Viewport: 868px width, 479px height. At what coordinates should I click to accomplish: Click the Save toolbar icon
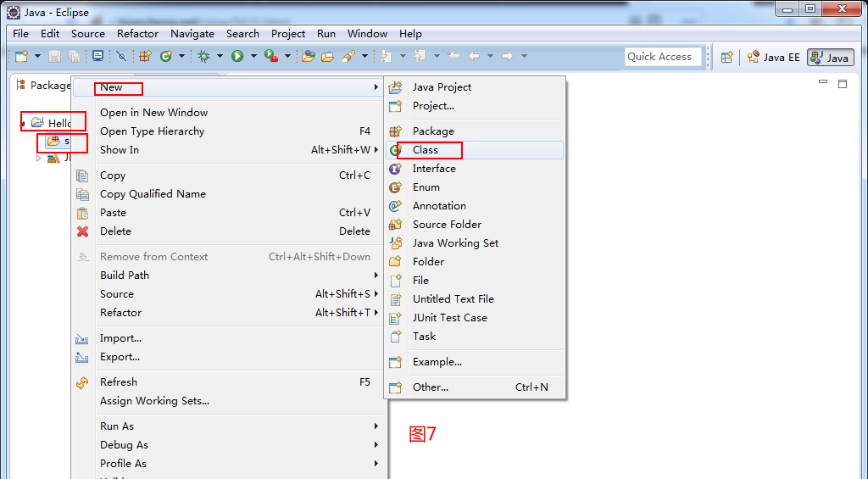[x=54, y=56]
